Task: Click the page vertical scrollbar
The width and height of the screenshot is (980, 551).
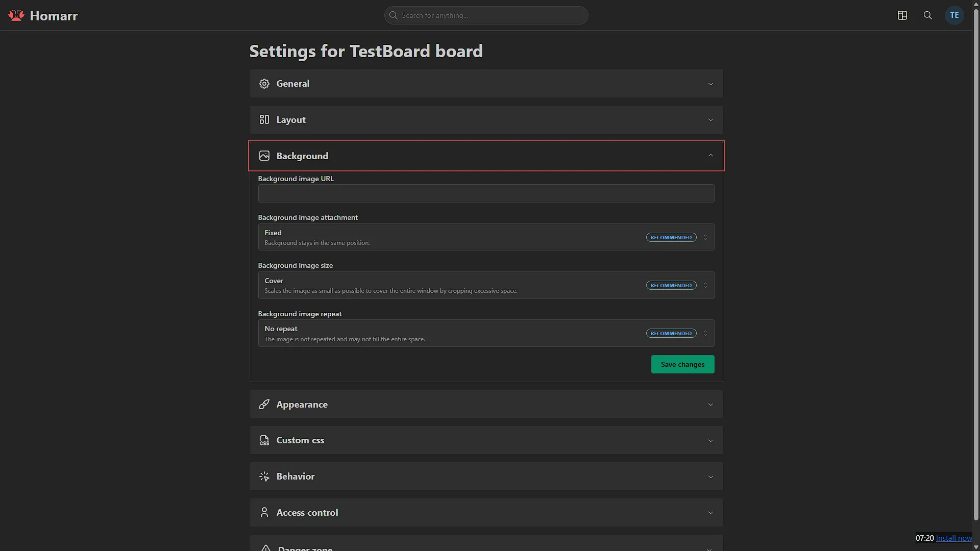Action: point(976,265)
